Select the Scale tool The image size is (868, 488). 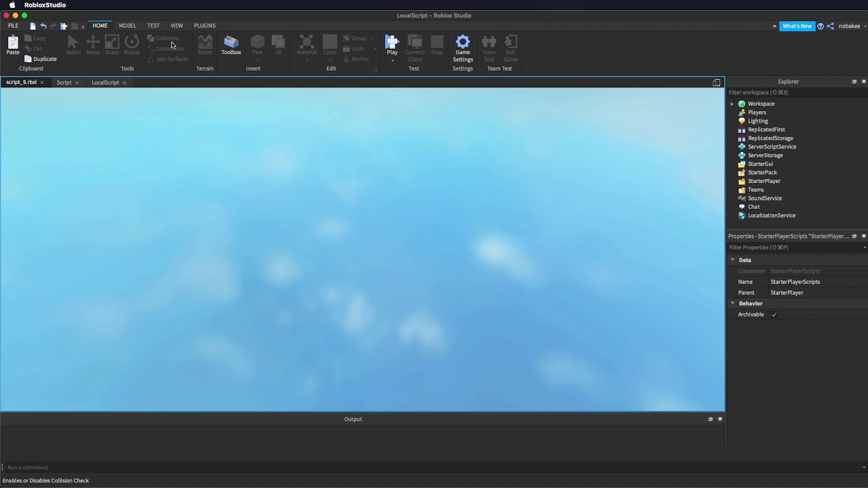point(112,45)
